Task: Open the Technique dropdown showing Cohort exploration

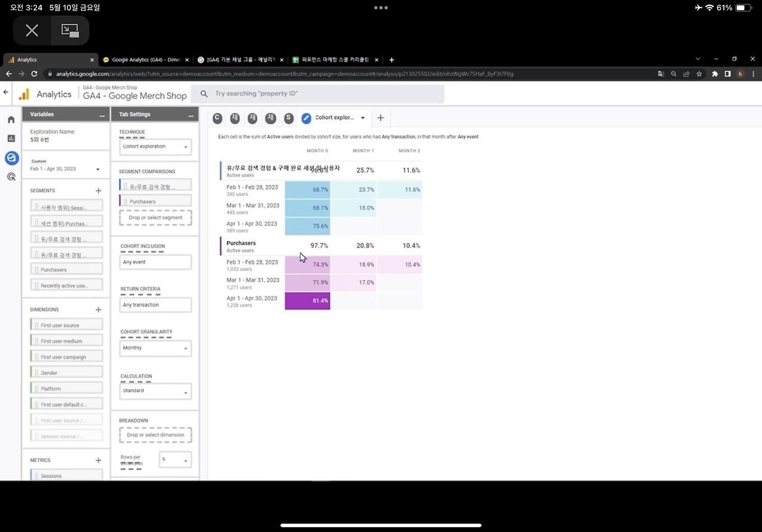Action: [155, 146]
